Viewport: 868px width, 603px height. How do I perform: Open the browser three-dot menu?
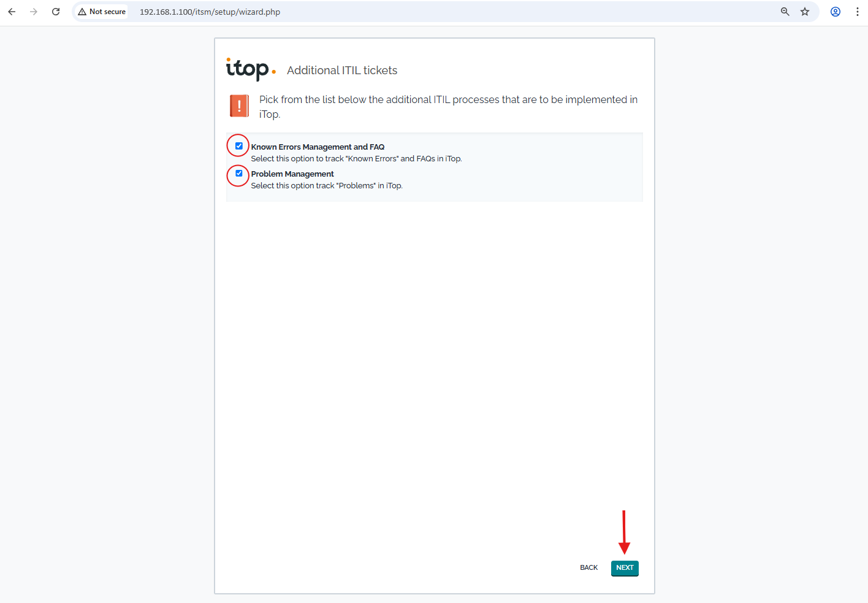click(857, 12)
